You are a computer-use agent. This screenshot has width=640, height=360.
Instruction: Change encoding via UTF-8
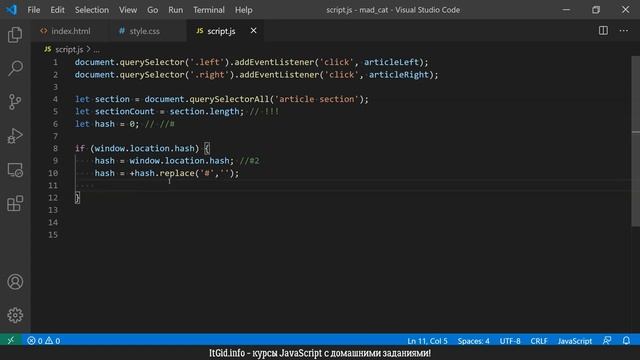(510, 341)
